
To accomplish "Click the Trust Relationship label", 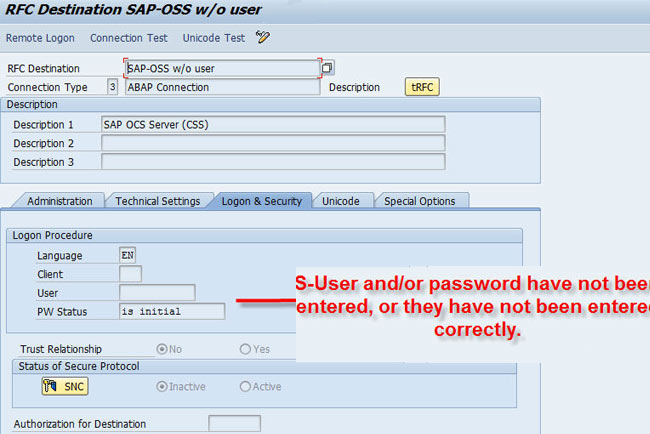I will (61, 349).
